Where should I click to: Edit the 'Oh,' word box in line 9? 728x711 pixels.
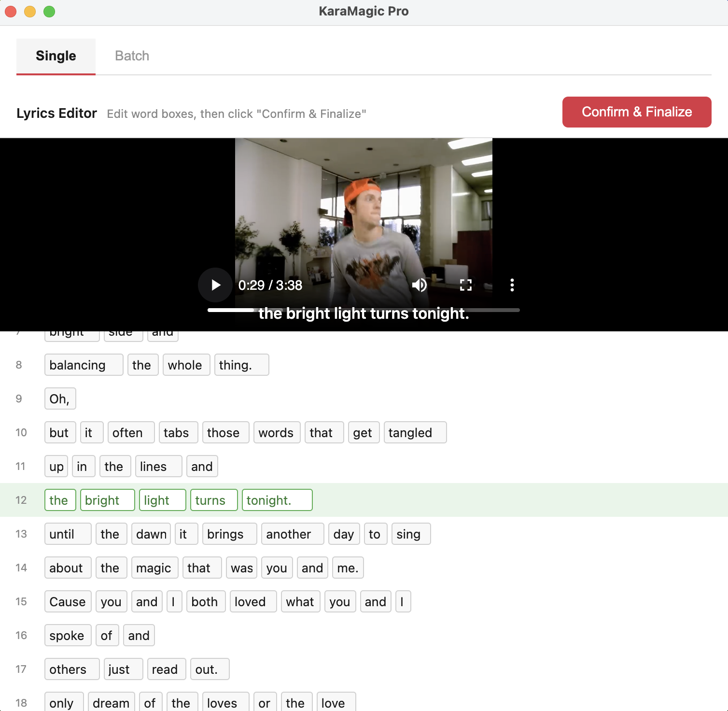pyautogui.click(x=60, y=399)
